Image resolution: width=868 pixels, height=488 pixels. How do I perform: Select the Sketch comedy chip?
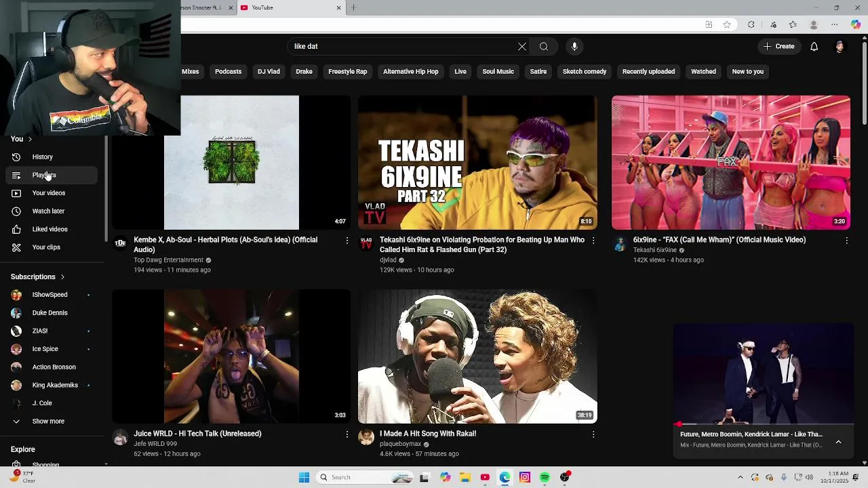[584, 72]
